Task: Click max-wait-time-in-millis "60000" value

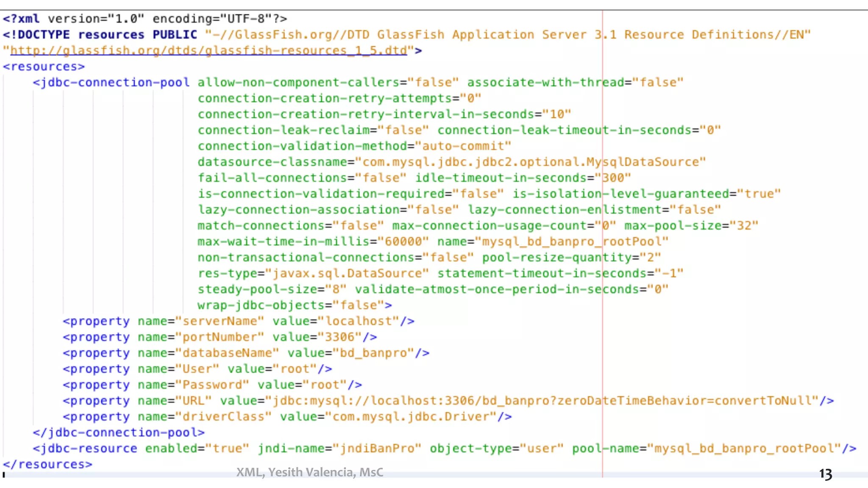Action: tap(403, 242)
